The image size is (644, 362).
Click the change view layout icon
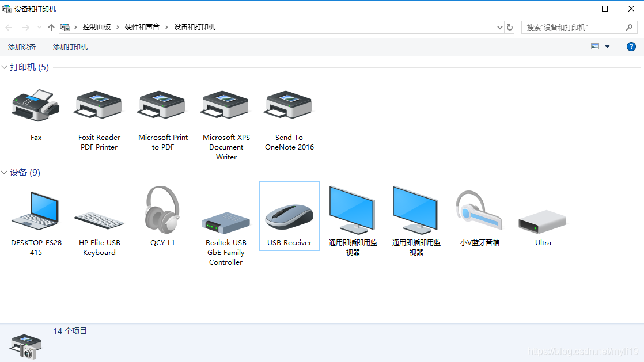coord(594,47)
